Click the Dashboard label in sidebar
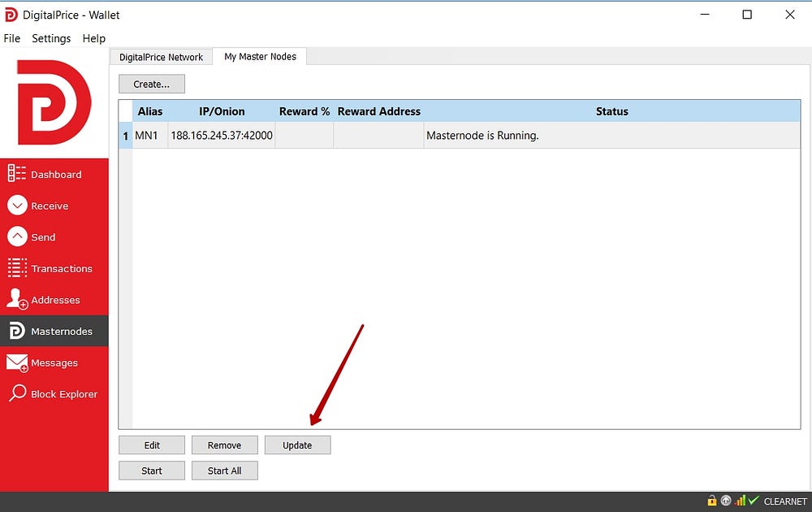Screen dimensions: 812x512 [56, 175]
